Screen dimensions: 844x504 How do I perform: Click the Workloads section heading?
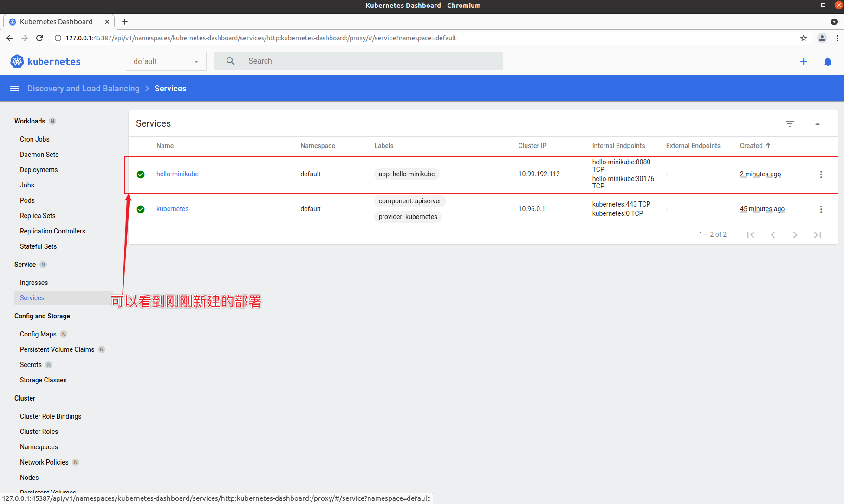[x=30, y=121]
